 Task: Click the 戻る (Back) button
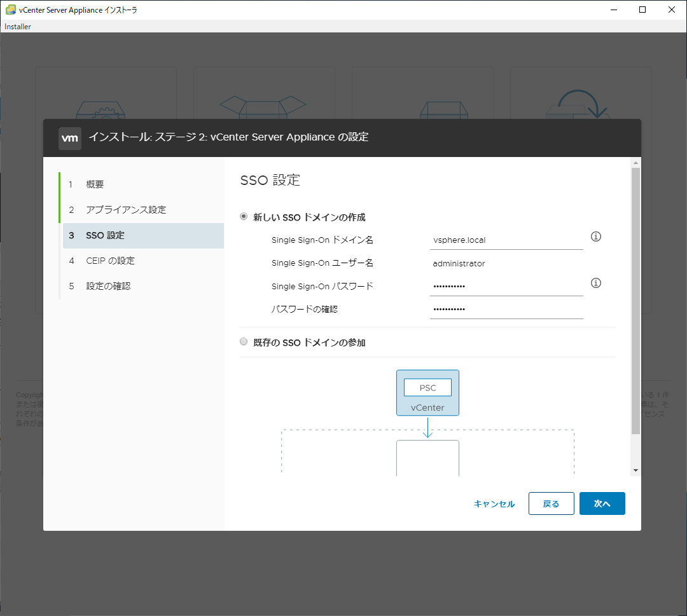551,503
